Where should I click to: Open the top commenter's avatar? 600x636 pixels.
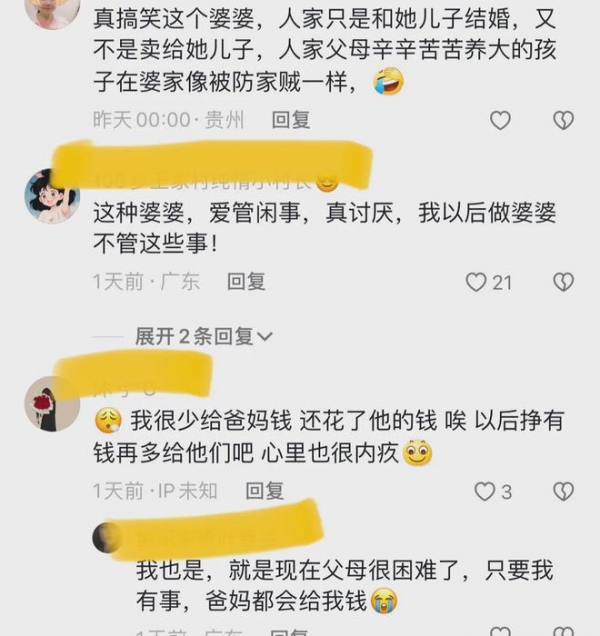52,12
